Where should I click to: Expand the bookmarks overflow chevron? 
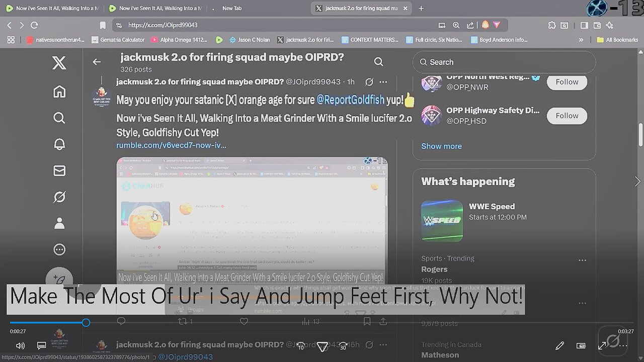click(581, 40)
